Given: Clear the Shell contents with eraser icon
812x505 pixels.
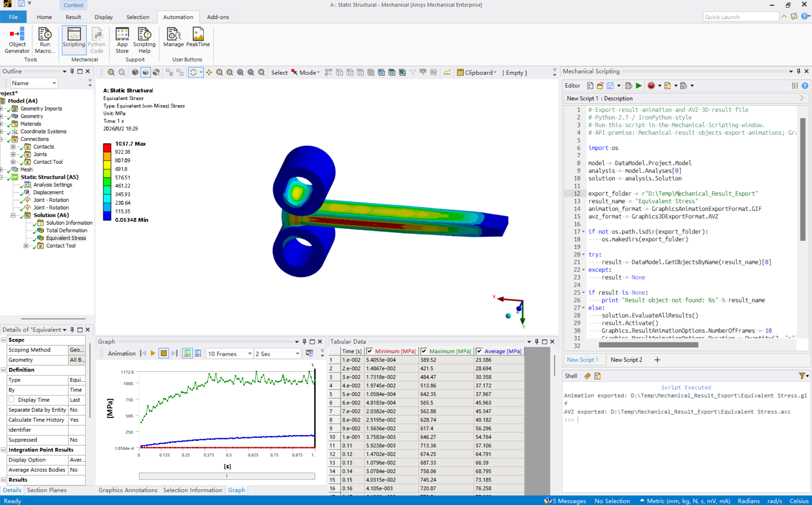Looking at the screenshot, I should (587, 376).
